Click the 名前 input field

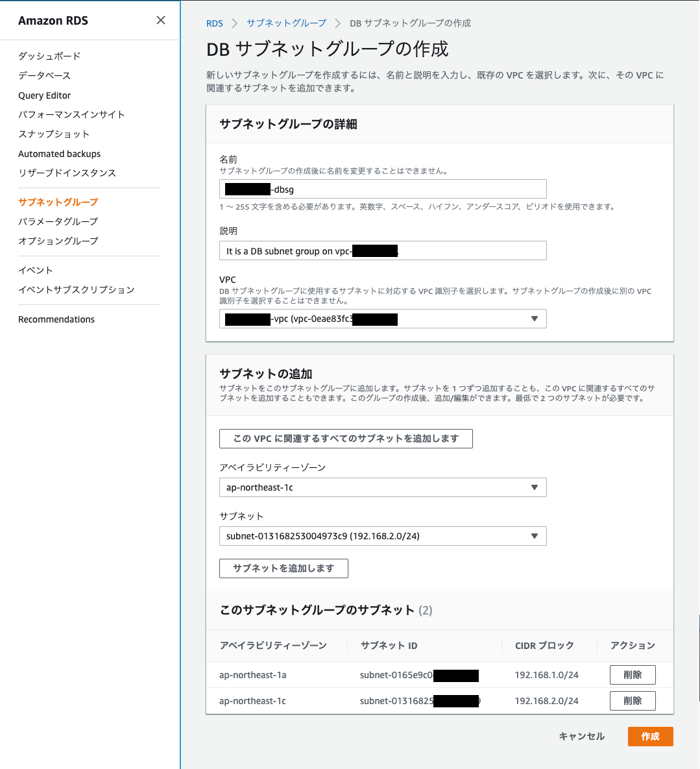[383, 189]
